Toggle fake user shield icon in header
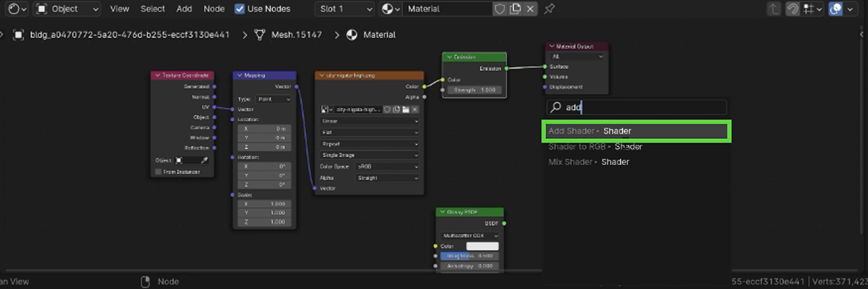 click(500, 9)
